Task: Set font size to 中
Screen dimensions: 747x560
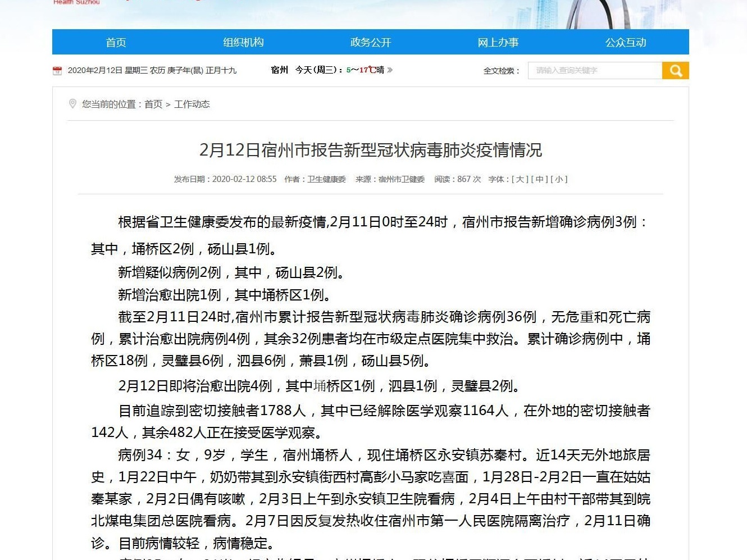Action: pyautogui.click(x=539, y=179)
